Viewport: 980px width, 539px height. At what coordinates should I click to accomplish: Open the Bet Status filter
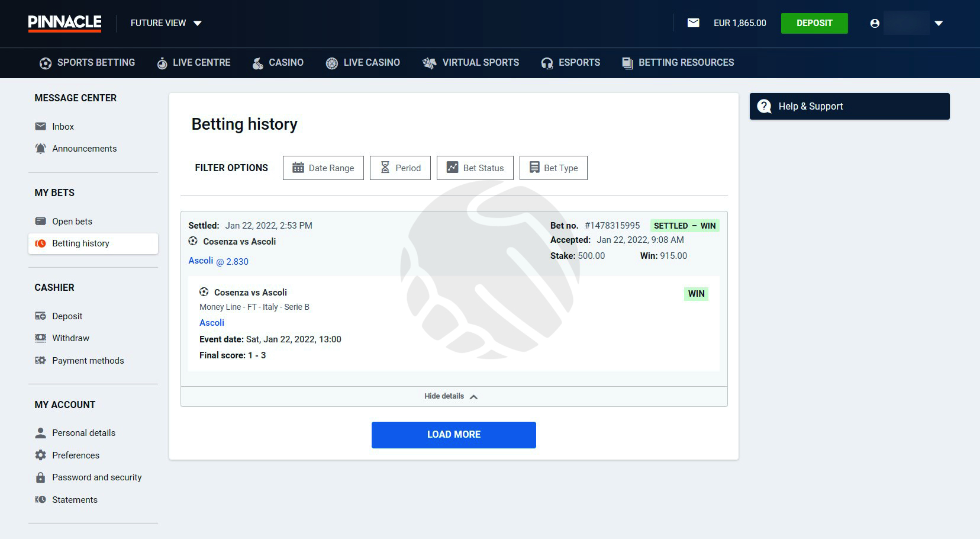click(475, 168)
